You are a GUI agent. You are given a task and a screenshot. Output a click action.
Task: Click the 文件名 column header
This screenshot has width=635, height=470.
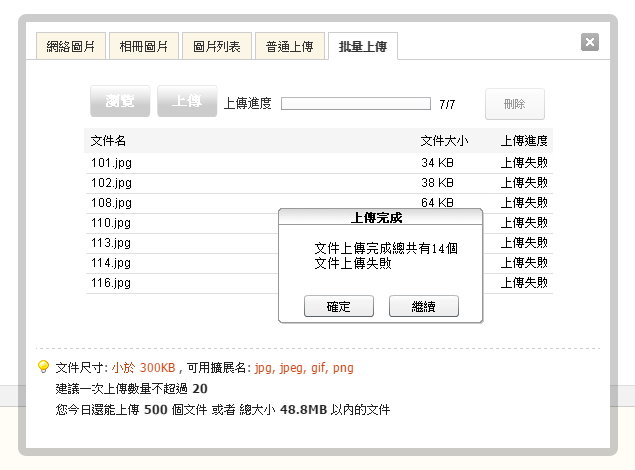click(x=108, y=141)
